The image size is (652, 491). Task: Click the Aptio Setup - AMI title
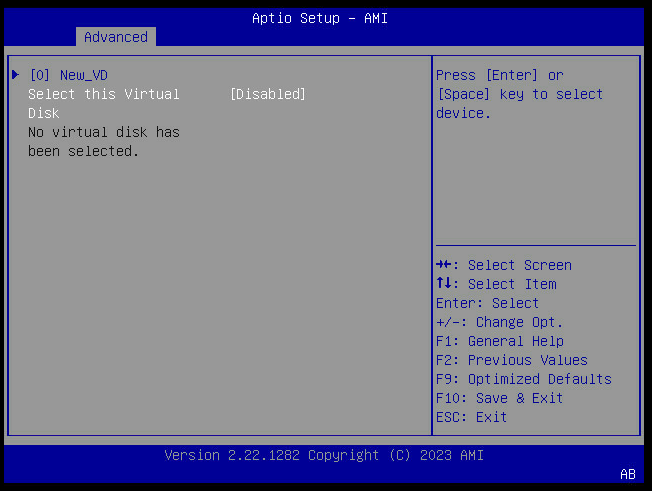[x=320, y=18]
